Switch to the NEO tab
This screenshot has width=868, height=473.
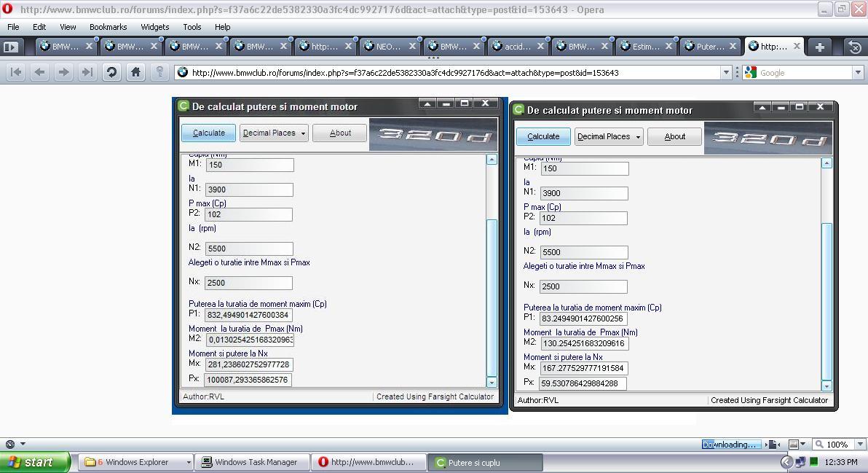pyautogui.click(x=387, y=47)
